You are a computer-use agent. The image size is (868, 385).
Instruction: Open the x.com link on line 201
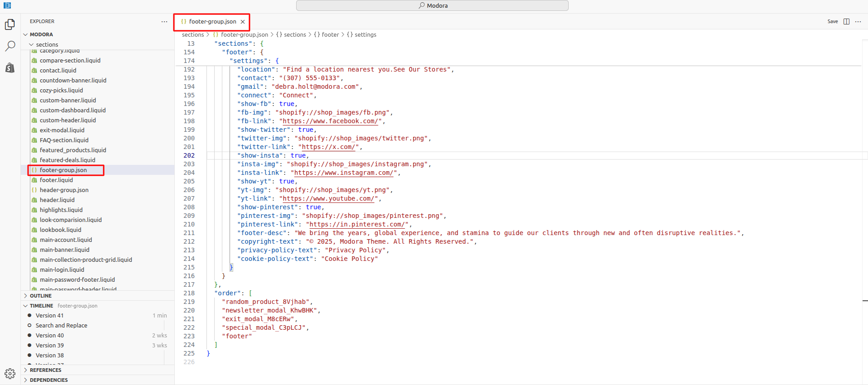pyautogui.click(x=328, y=147)
